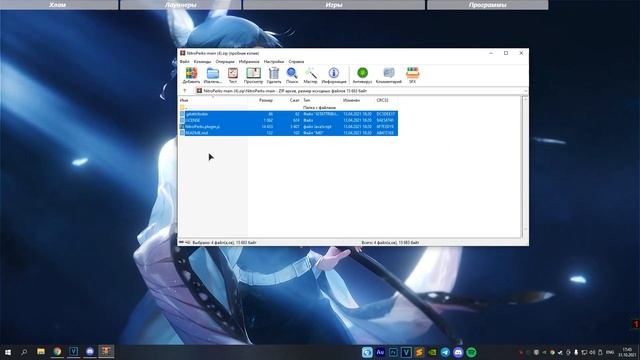Sort by the Сжат column header
Screen dimensions: 640x360
click(294, 100)
